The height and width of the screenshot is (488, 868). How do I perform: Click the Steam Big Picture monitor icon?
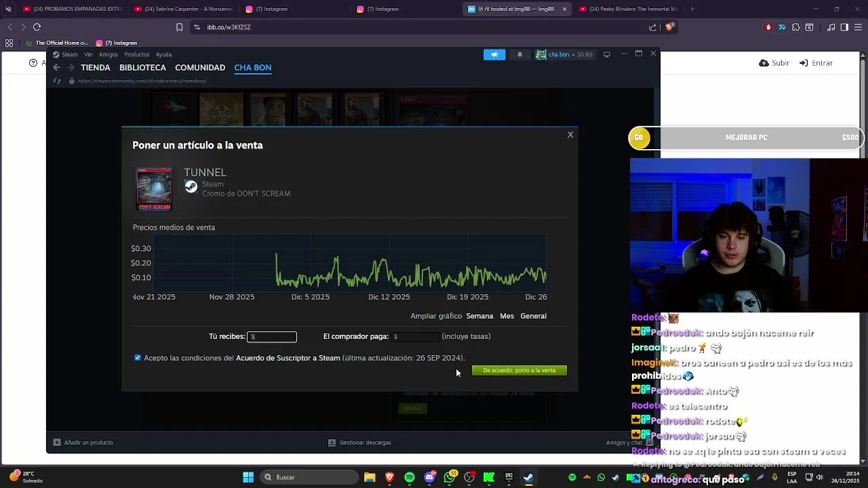[x=607, y=54]
